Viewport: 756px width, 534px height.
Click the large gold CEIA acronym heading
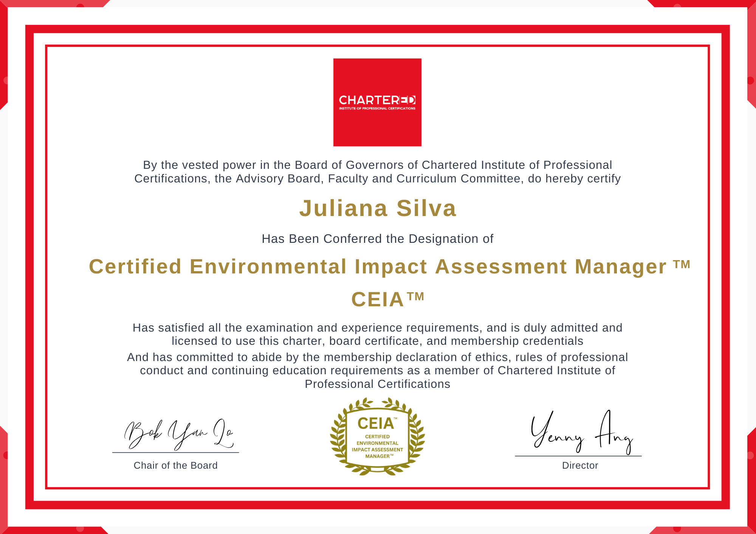click(378, 299)
